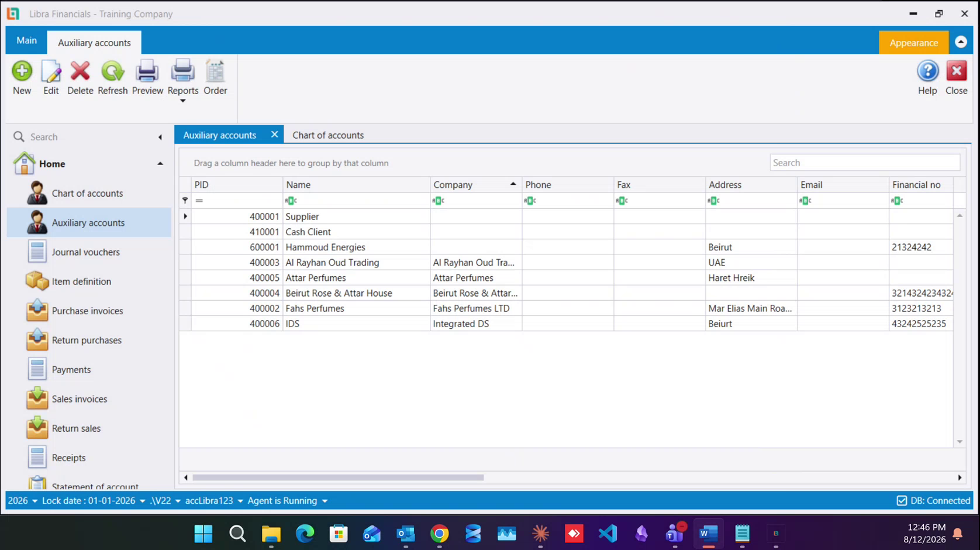
Task: Collapse the ribbon with the up-arrow toggle
Action: (x=961, y=42)
